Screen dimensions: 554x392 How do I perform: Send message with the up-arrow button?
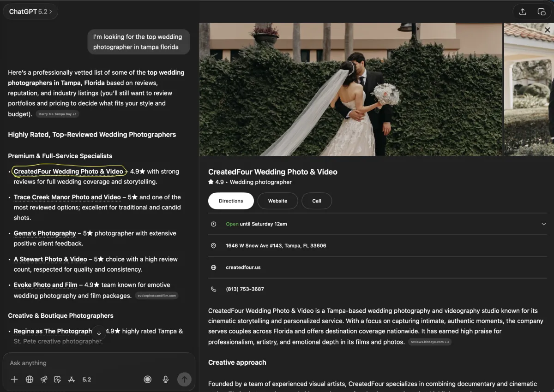pyautogui.click(x=184, y=380)
